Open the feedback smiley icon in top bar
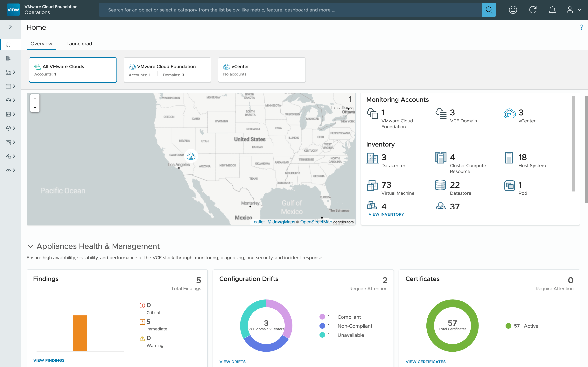The height and width of the screenshot is (367, 588). pyautogui.click(x=513, y=10)
